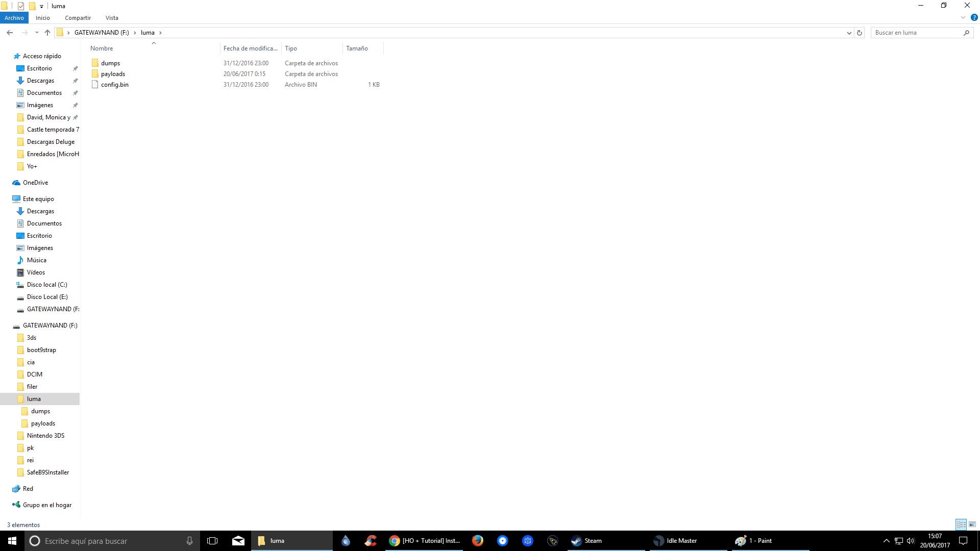Open quick access toolbar customize dropdown
Viewport: 980px width, 551px height.
(x=41, y=6)
